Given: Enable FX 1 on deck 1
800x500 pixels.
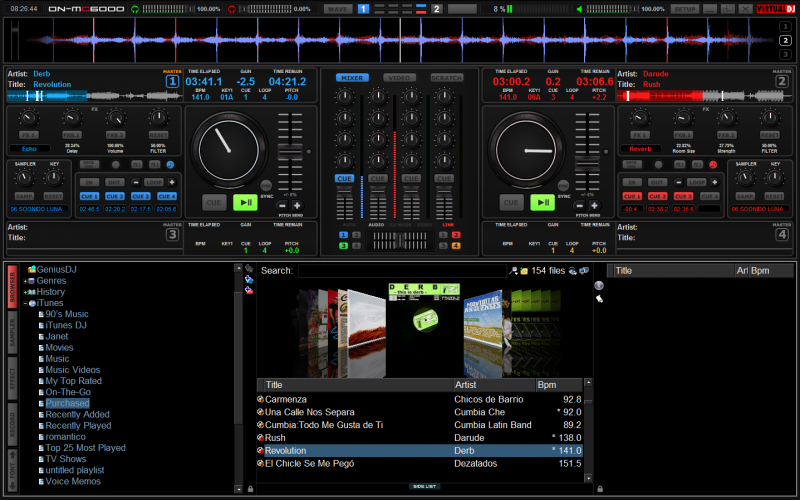Looking at the screenshot, I should click(x=29, y=135).
